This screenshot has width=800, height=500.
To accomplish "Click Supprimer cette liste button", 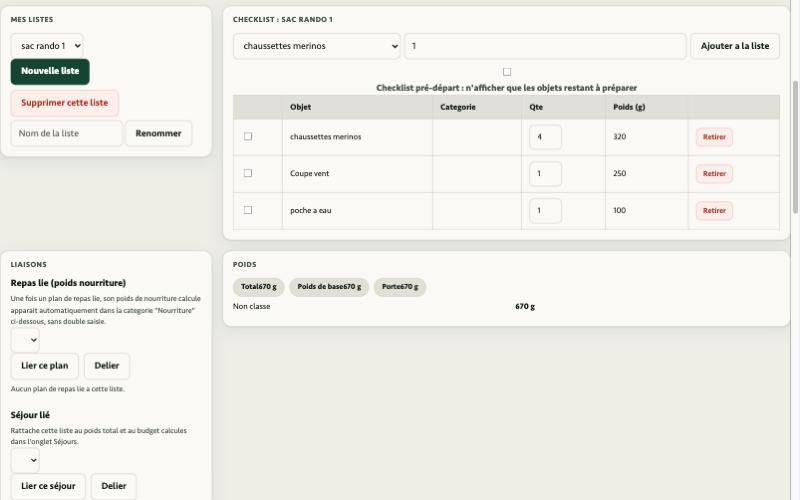I will [x=65, y=103].
